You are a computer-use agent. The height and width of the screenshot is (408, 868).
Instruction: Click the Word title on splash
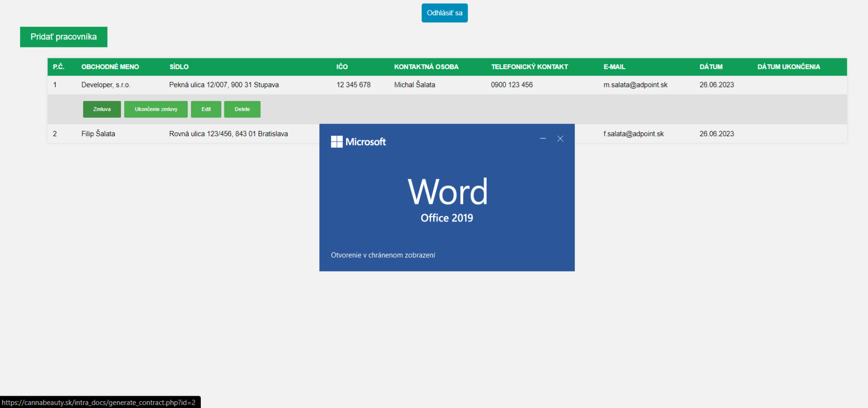coord(448,192)
